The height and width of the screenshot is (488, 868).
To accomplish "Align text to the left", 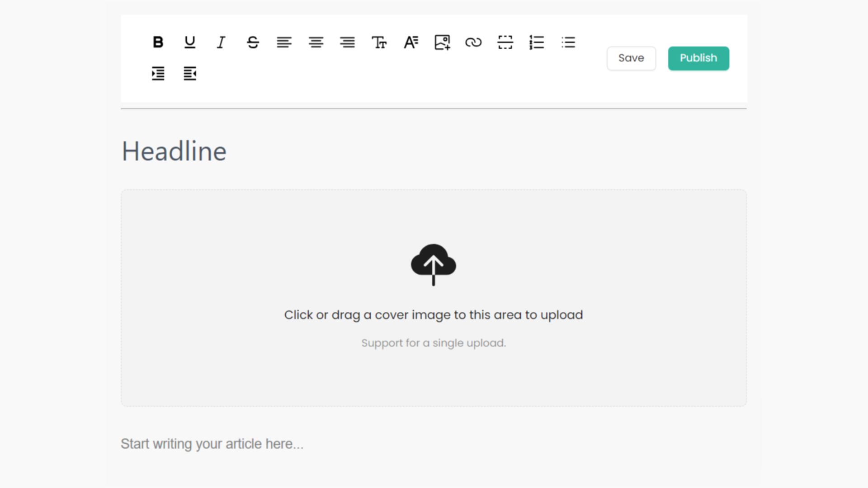I will (x=284, y=42).
